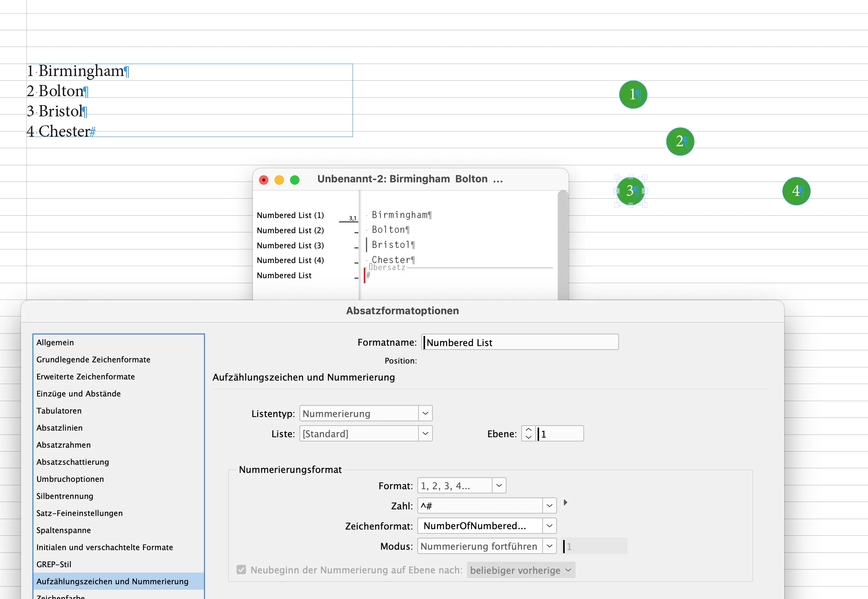Select Einzüge und Abstände category
Screen dimensions: 868x599
click(78, 393)
